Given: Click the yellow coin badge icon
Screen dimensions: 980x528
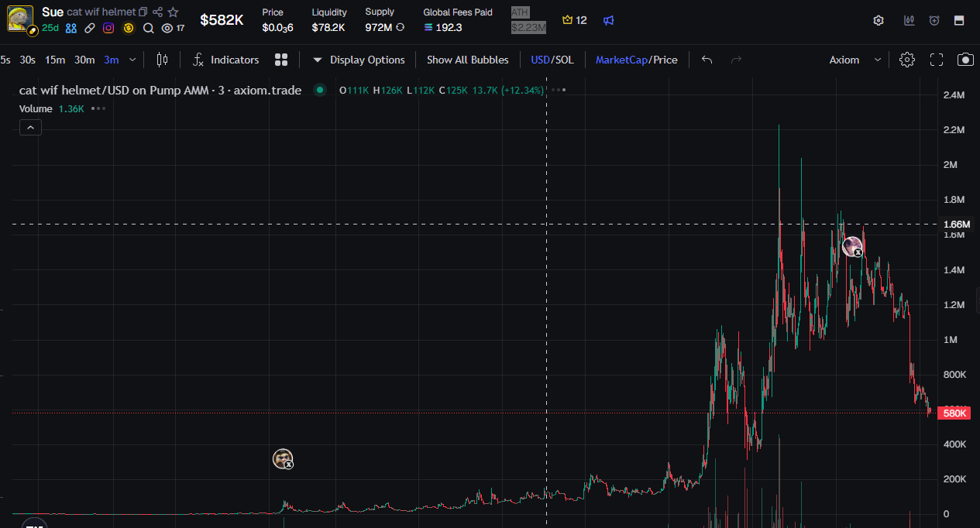Looking at the screenshot, I should pyautogui.click(x=129, y=28).
